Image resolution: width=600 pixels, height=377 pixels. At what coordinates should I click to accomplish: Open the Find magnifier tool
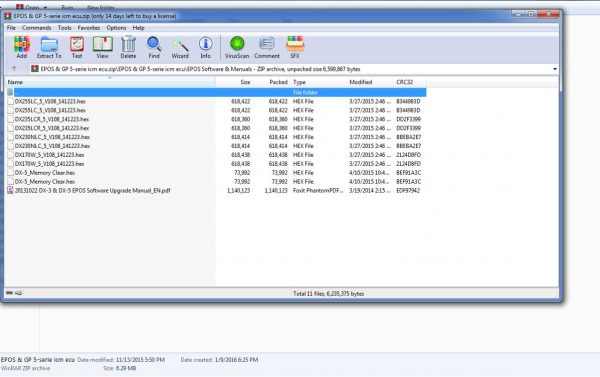click(x=154, y=47)
